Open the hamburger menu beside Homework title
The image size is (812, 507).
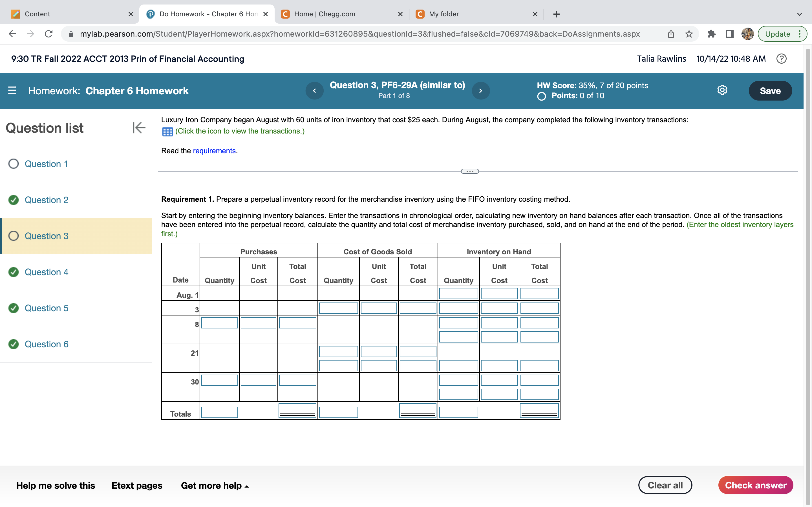[x=12, y=90]
